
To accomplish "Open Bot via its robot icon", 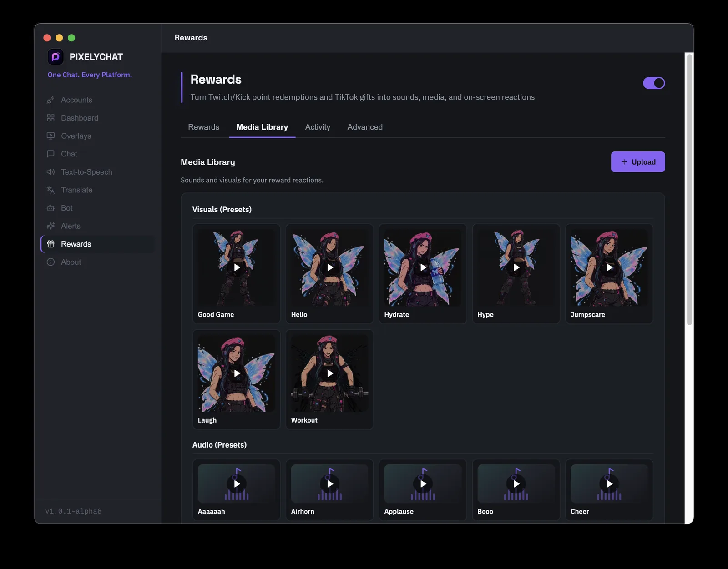I will (x=51, y=208).
